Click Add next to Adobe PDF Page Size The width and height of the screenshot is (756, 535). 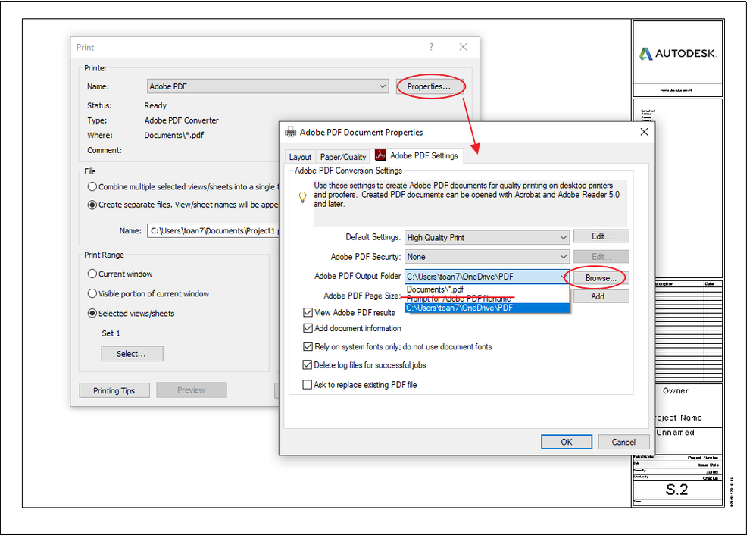pyautogui.click(x=601, y=296)
